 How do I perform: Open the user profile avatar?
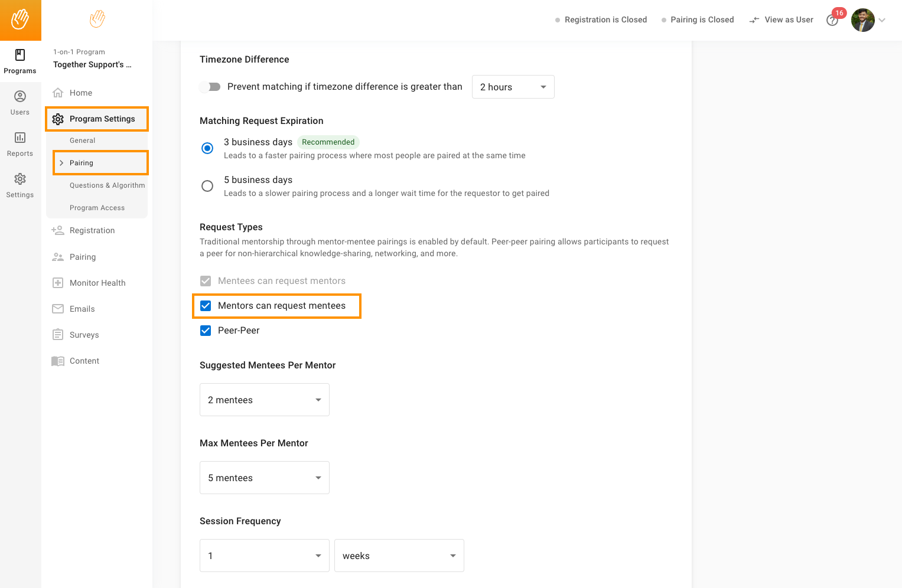863,20
